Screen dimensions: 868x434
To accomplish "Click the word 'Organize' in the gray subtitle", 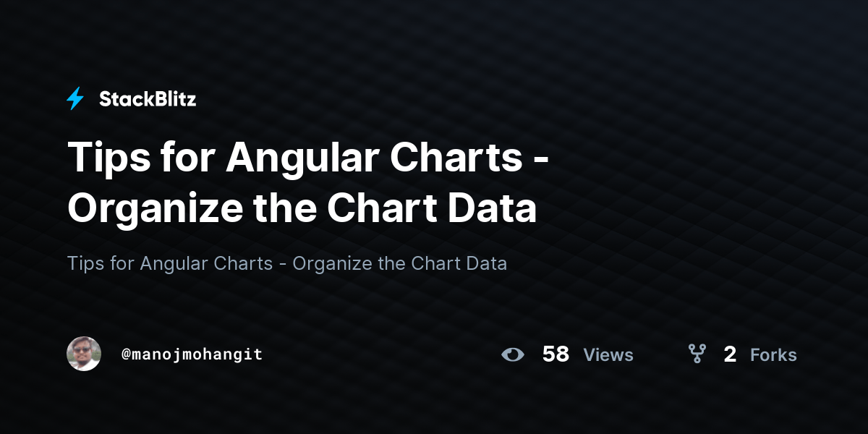I will click(333, 264).
